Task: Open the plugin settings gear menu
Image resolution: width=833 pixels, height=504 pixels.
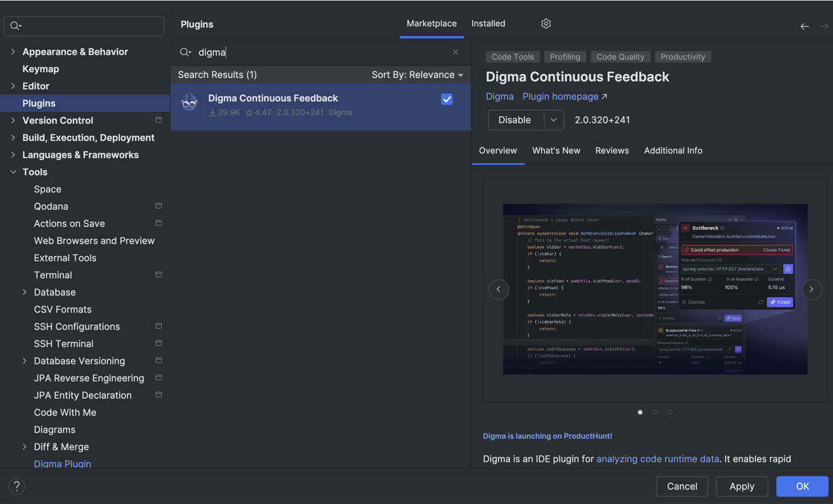Action: (x=546, y=24)
